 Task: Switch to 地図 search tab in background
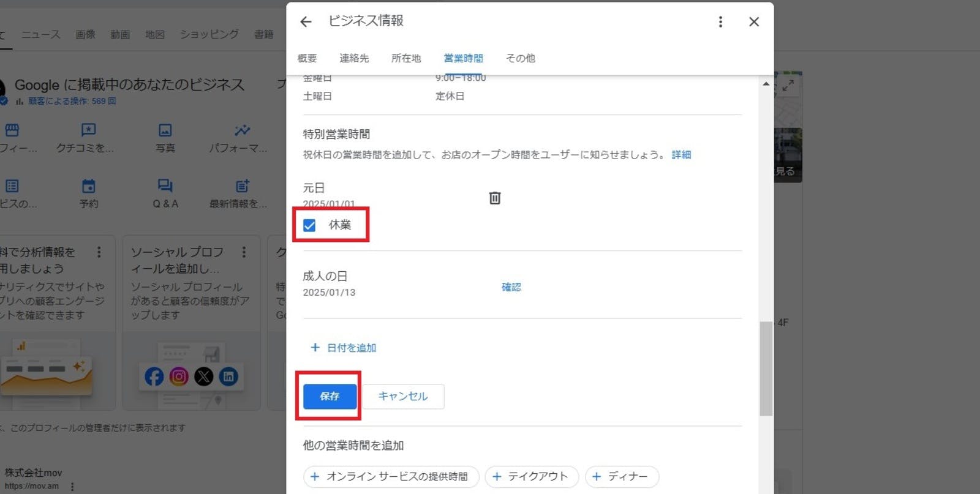coord(155,34)
